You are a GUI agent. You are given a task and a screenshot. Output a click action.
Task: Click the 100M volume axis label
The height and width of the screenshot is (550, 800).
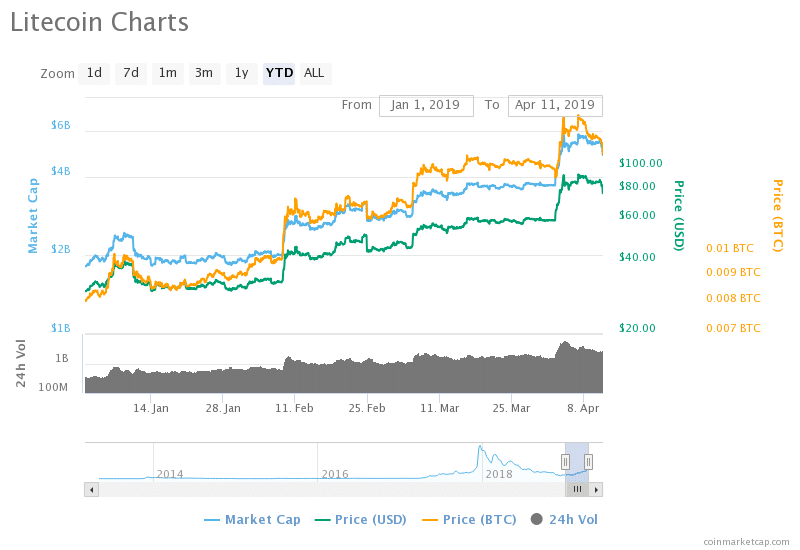[x=53, y=388]
